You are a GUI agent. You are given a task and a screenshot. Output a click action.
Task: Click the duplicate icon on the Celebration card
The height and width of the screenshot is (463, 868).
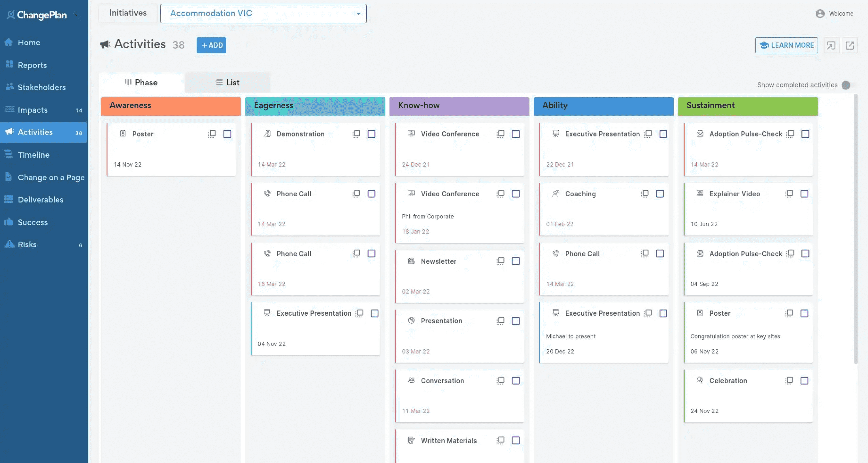(789, 381)
